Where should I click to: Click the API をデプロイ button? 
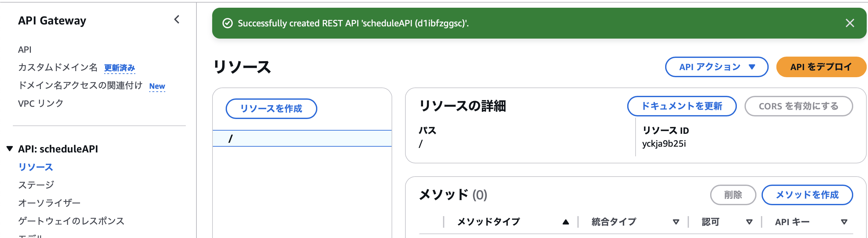(x=821, y=67)
